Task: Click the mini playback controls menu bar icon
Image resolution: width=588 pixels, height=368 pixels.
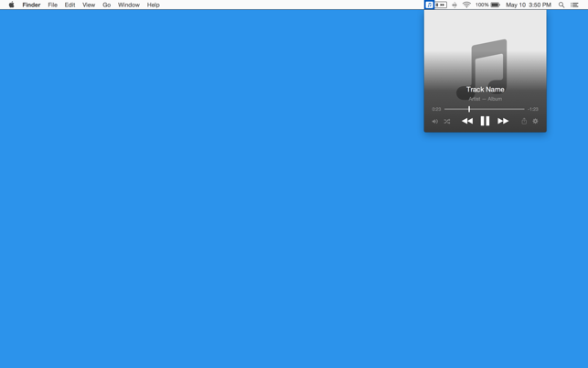Action: coord(441,5)
